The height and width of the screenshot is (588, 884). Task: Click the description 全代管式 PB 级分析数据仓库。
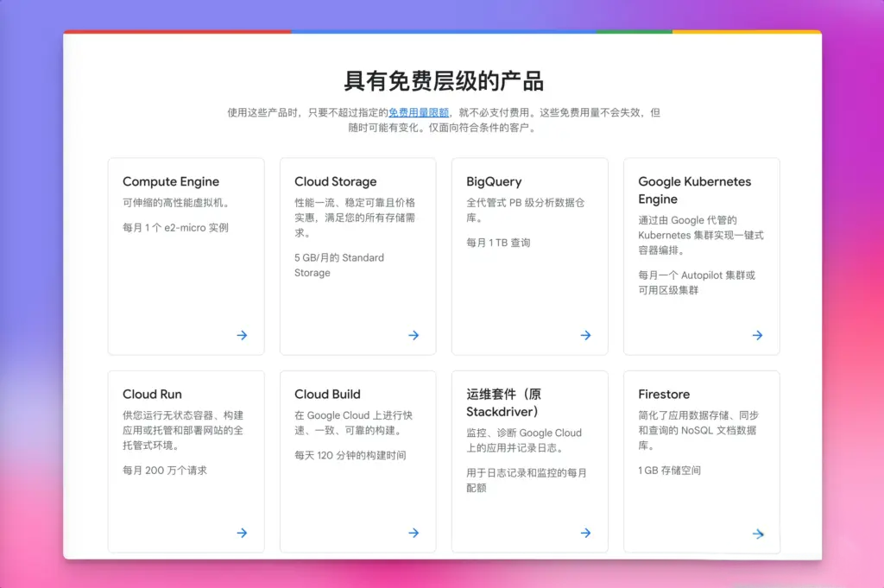pos(526,211)
